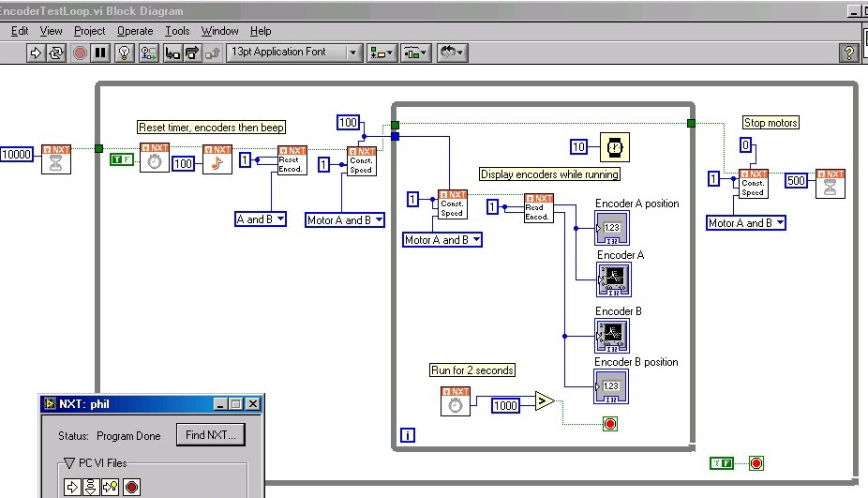Click the 0 speed constant under Stop motors
This screenshot has height=498, width=868.
pyautogui.click(x=745, y=145)
